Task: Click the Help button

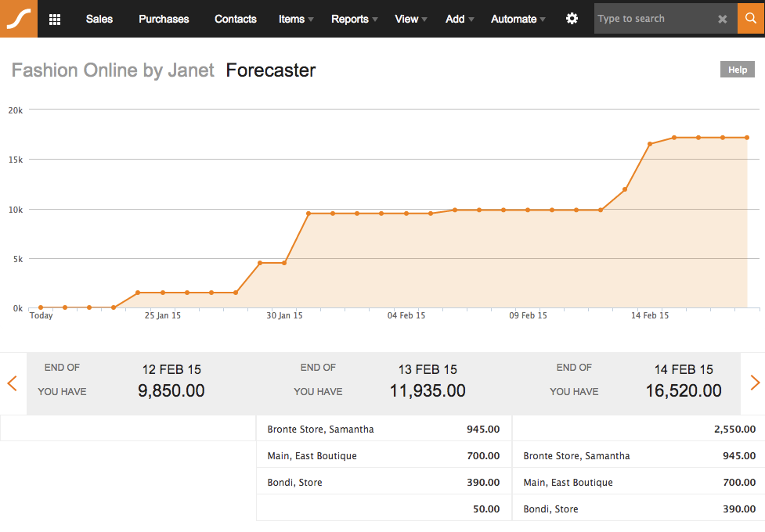Action: [737, 70]
